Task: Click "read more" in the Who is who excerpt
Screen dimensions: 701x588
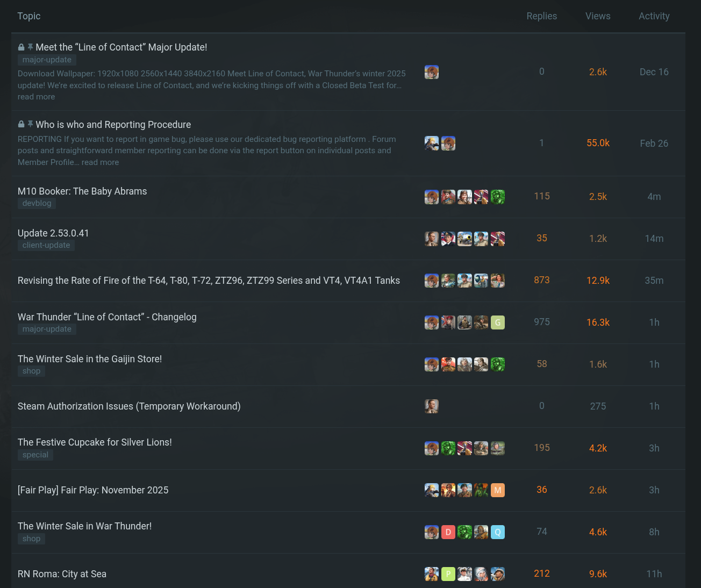Action: pos(100,162)
